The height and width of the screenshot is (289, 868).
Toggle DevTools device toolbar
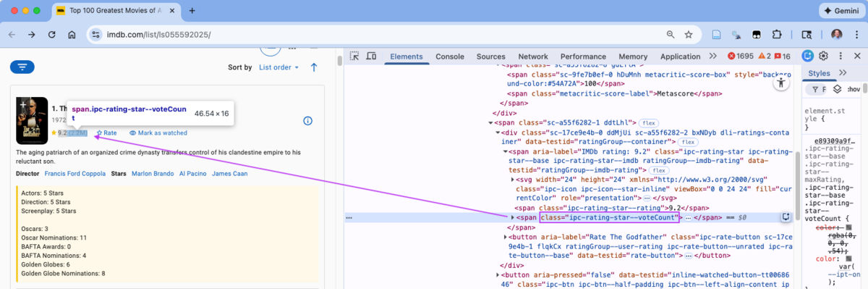(371, 56)
